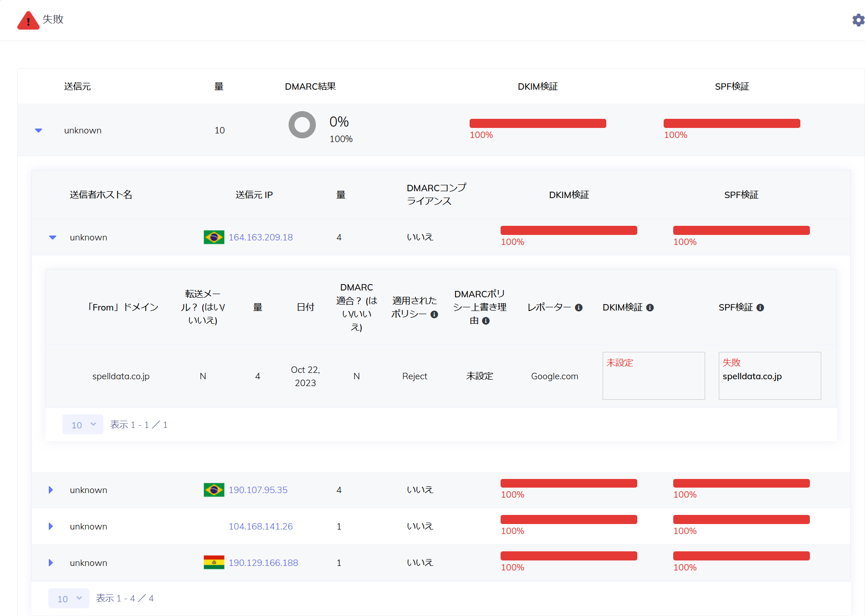The image size is (865, 616).
Task: Click the SPF bar in the 190.129.166.188 row
Action: point(742,556)
